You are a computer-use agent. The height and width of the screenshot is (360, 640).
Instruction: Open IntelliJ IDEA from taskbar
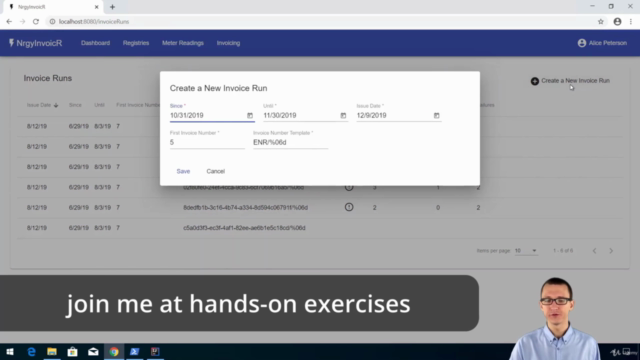point(155,351)
